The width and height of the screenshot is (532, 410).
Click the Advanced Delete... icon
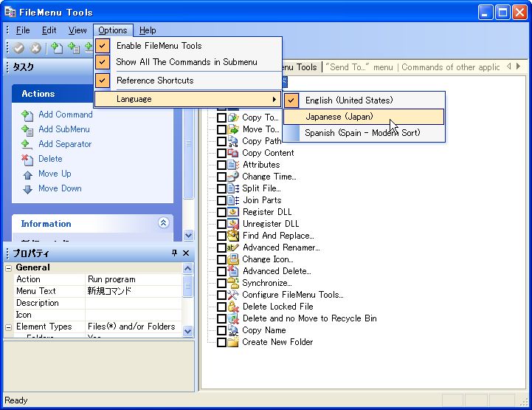tap(233, 271)
